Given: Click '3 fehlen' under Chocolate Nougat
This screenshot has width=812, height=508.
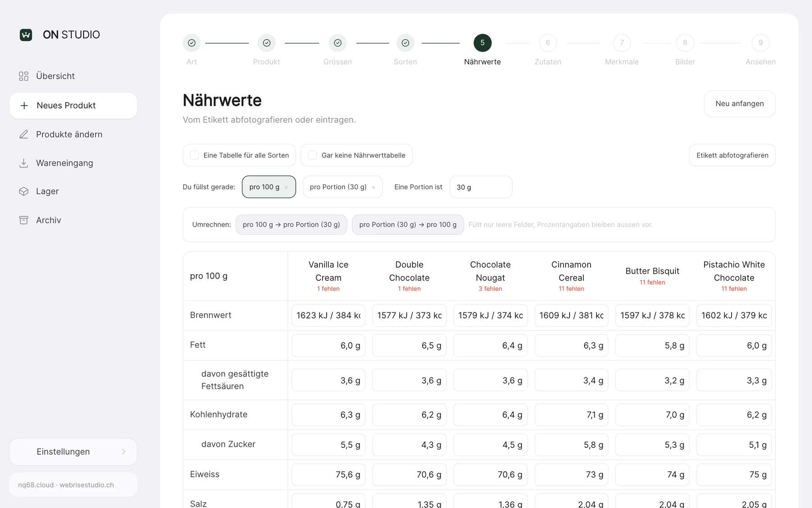Looking at the screenshot, I should [490, 289].
